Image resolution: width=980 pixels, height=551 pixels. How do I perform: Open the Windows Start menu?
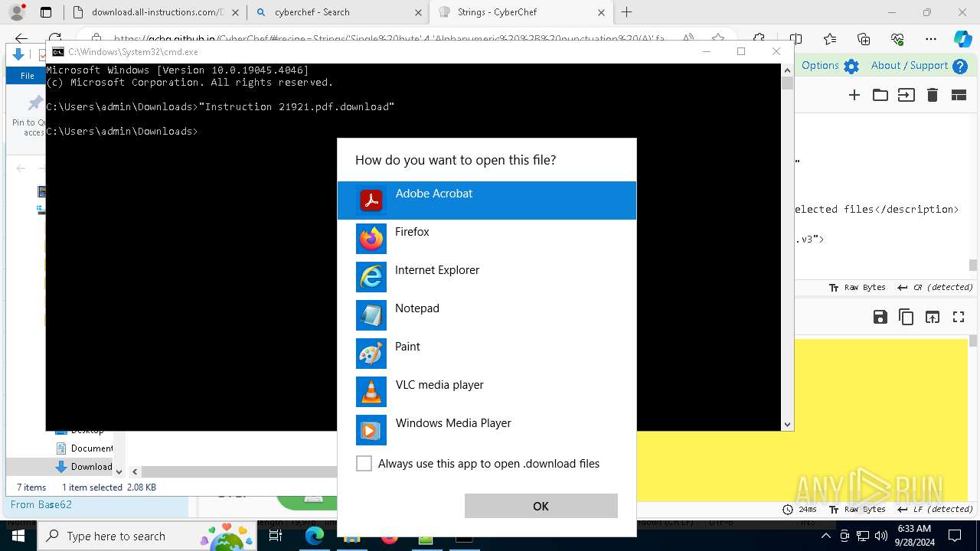coord(18,536)
